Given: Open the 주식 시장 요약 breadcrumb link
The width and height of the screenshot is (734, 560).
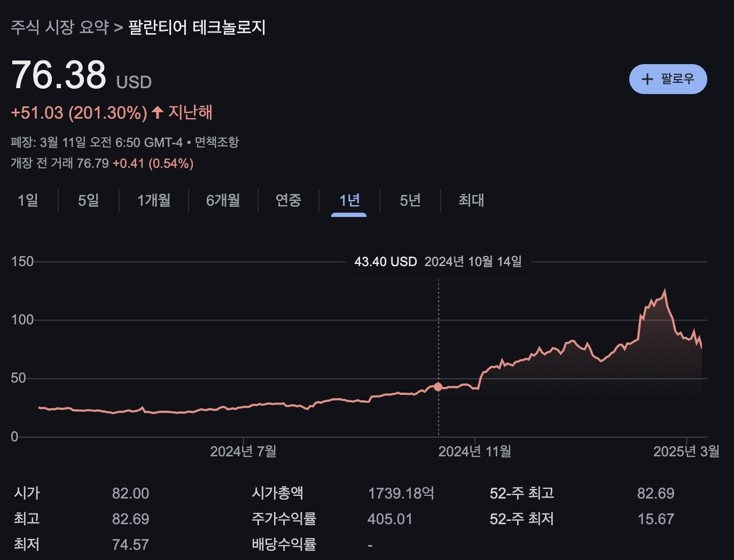Looking at the screenshot, I should point(60,27).
